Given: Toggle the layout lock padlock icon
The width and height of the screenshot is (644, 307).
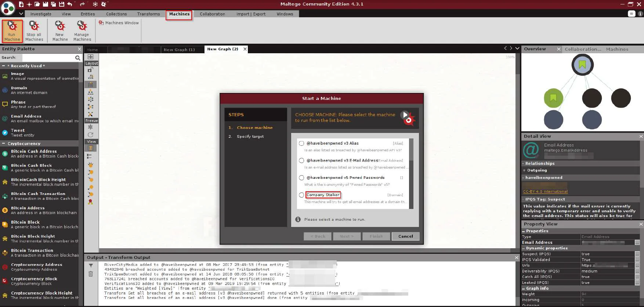Looking at the screenshot, I should tap(90, 69).
